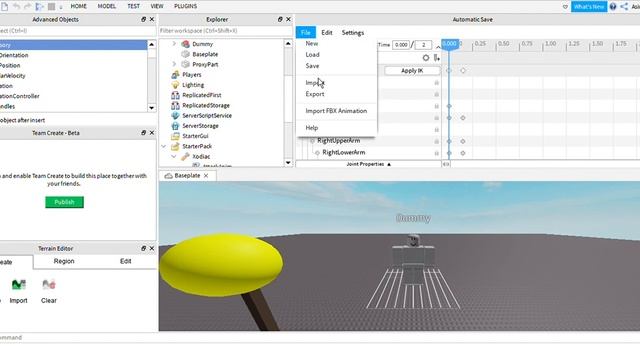Click the StarterPack folder icon
This screenshot has width=640, height=360.
click(175, 146)
